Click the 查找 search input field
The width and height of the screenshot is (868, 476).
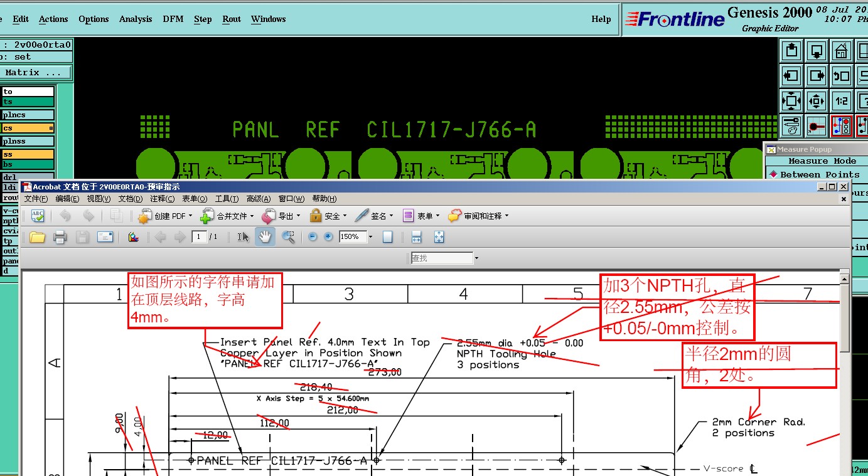(442, 258)
